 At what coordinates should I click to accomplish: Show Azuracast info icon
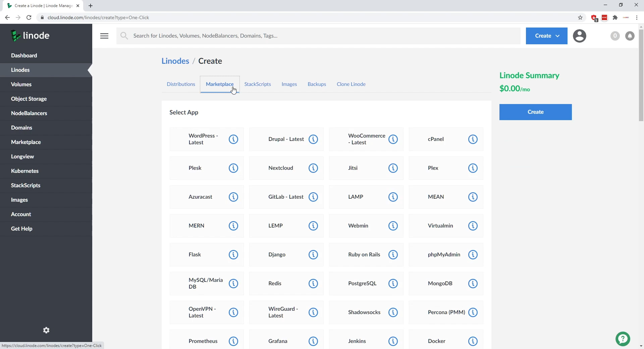pos(233,197)
